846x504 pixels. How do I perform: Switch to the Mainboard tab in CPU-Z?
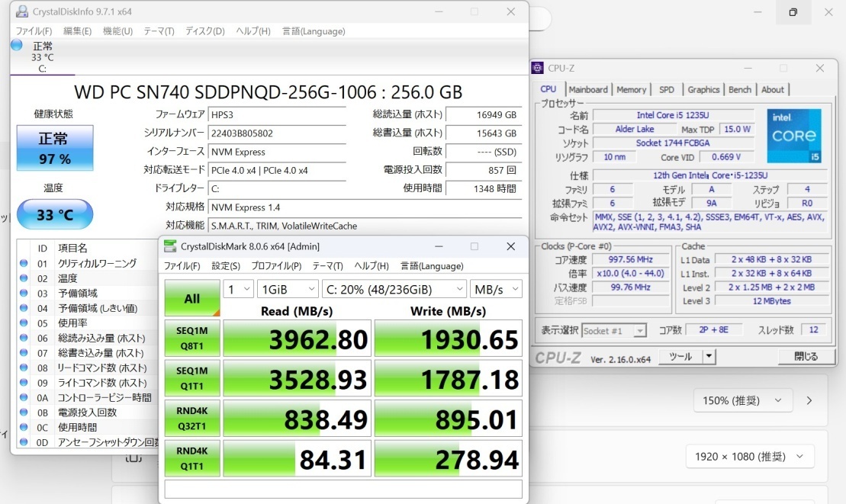(588, 89)
